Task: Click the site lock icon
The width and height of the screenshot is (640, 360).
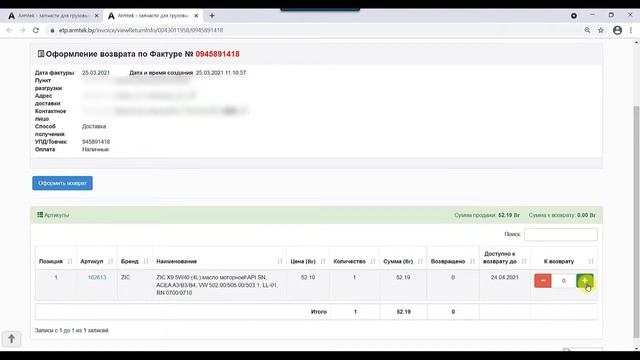Action: coord(52,30)
